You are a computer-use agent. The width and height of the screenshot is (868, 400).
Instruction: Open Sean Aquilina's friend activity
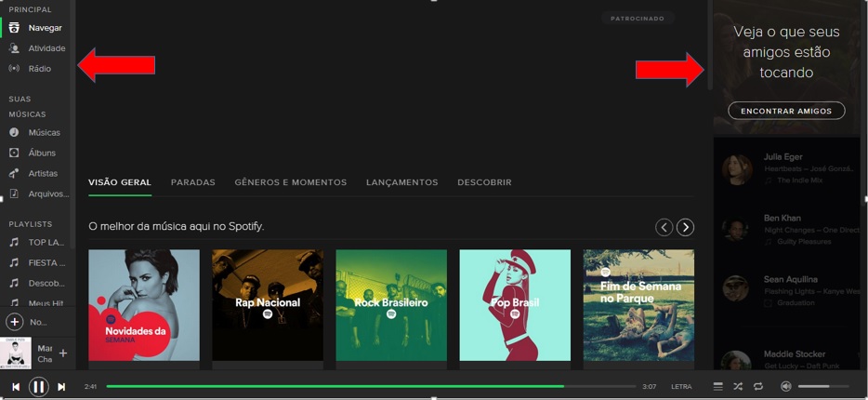[791, 290]
